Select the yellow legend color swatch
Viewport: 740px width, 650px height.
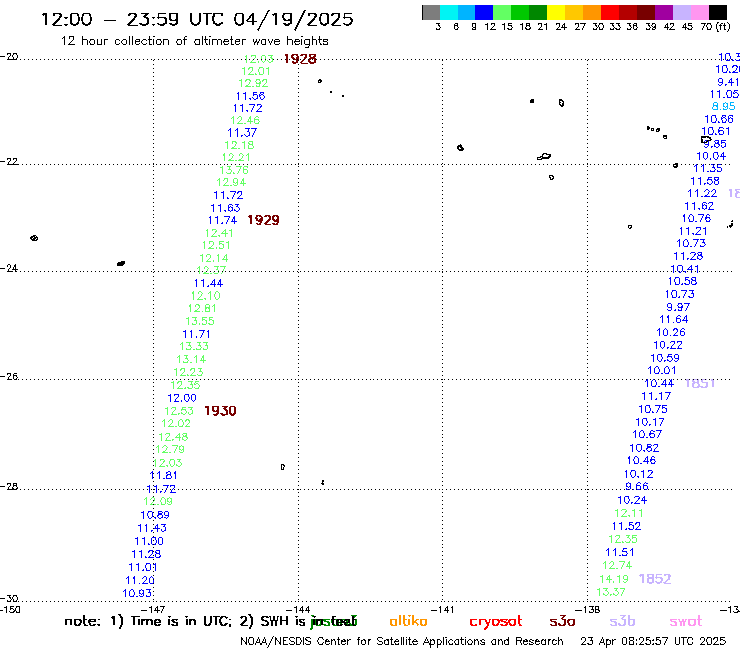click(556, 12)
